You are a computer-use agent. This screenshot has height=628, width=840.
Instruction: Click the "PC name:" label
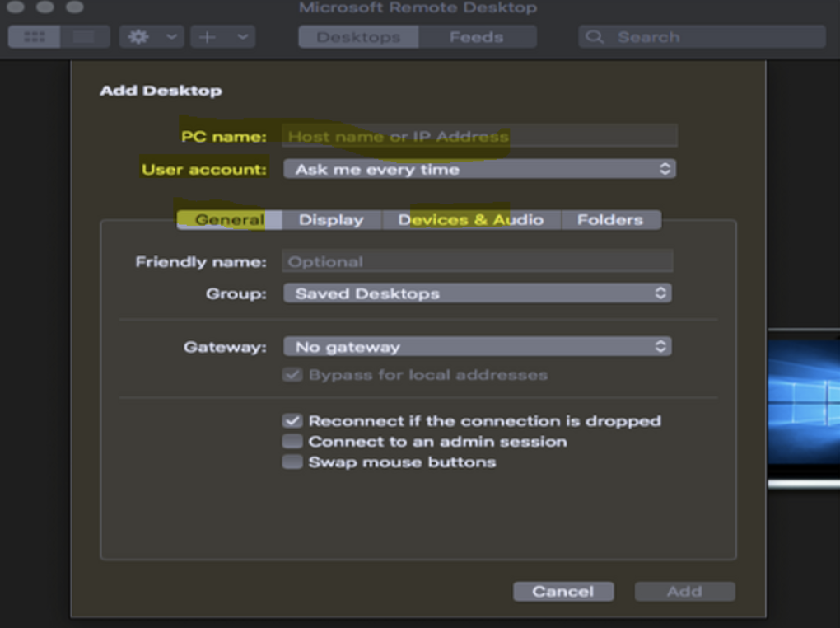coord(224,137)
